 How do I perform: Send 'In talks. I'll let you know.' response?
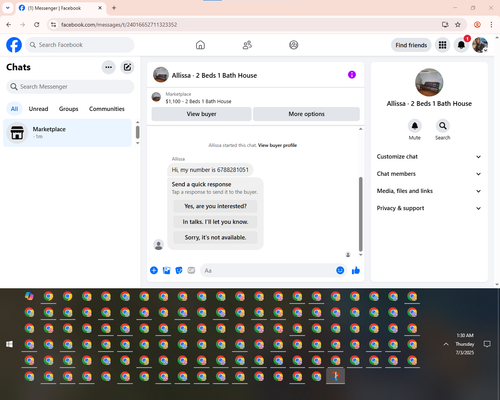(x=215, y=222)
